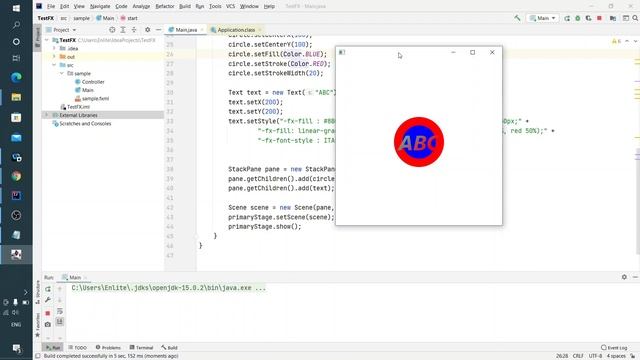Click the Rerun icon in the top toolbar
640x360 pixels.
(x=567, y=18)
